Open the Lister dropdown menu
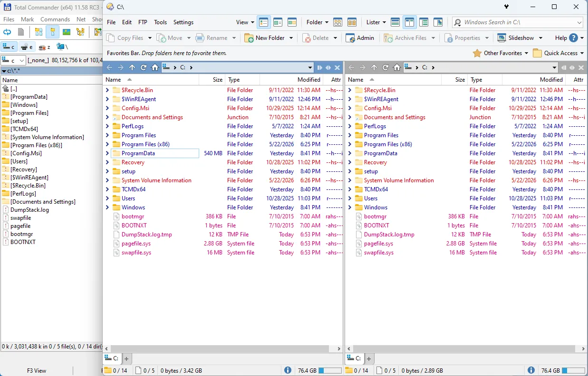The image size is (588, 376). point(376,22)
